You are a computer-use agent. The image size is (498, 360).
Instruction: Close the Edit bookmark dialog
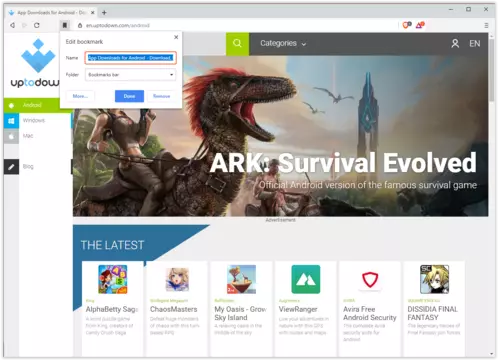(x=176, y=37)
